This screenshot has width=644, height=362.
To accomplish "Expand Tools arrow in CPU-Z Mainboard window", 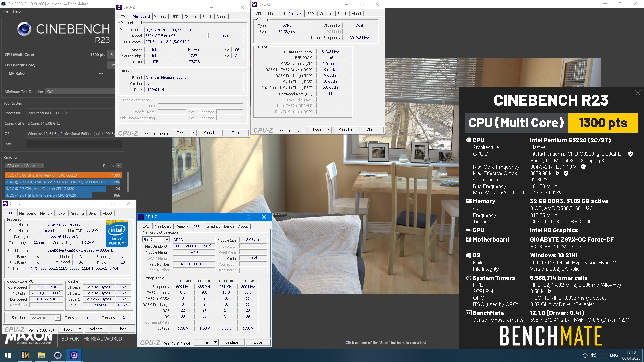I will [194, 133].
